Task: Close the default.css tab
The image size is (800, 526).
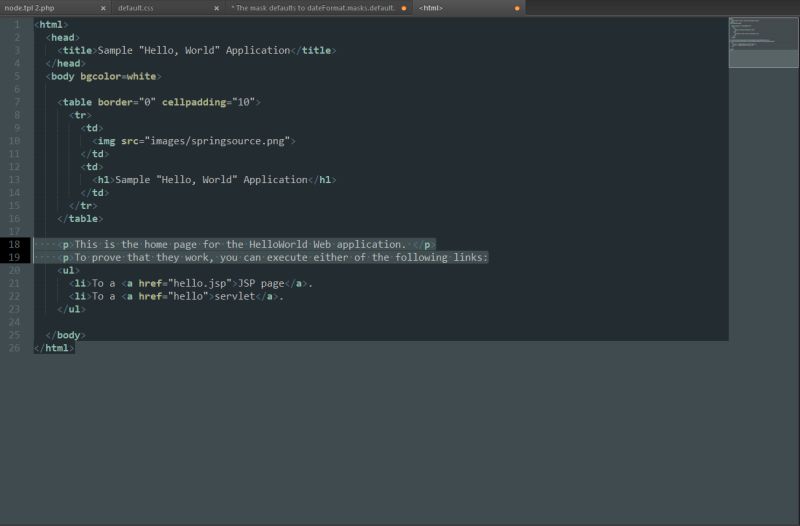Action: 216,8
